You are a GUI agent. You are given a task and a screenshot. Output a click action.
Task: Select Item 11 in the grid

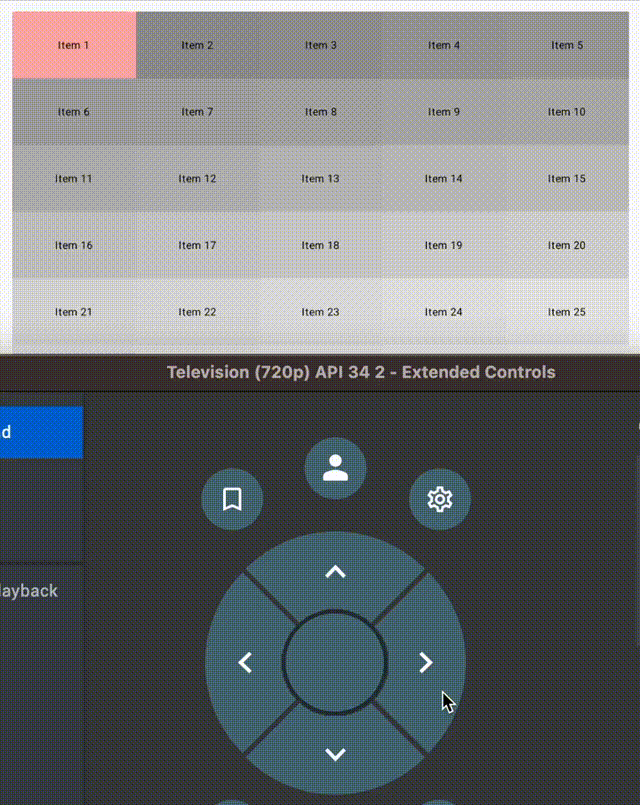[x=74, y=179]
